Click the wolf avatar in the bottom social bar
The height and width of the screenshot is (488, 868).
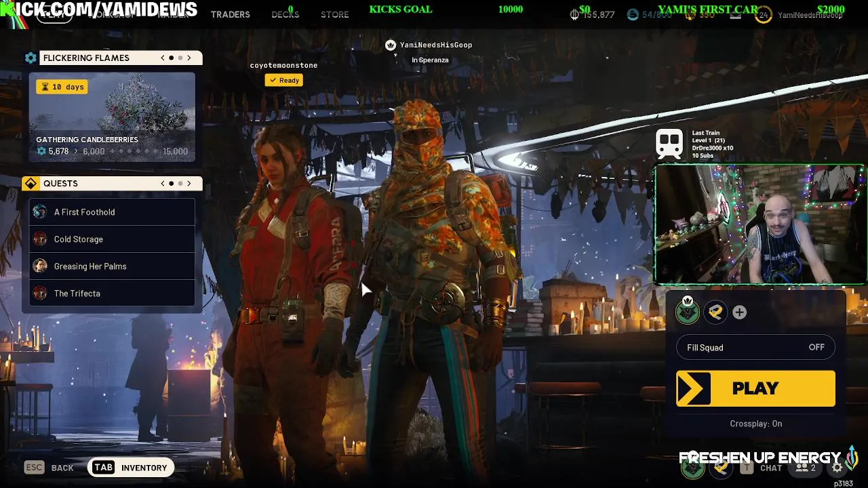(692, 468)
